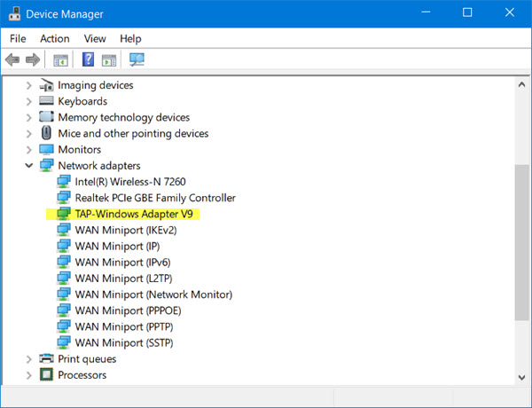Click the Keyboards category icon
This screenshot has width=532, height=408.
point(46,101)
